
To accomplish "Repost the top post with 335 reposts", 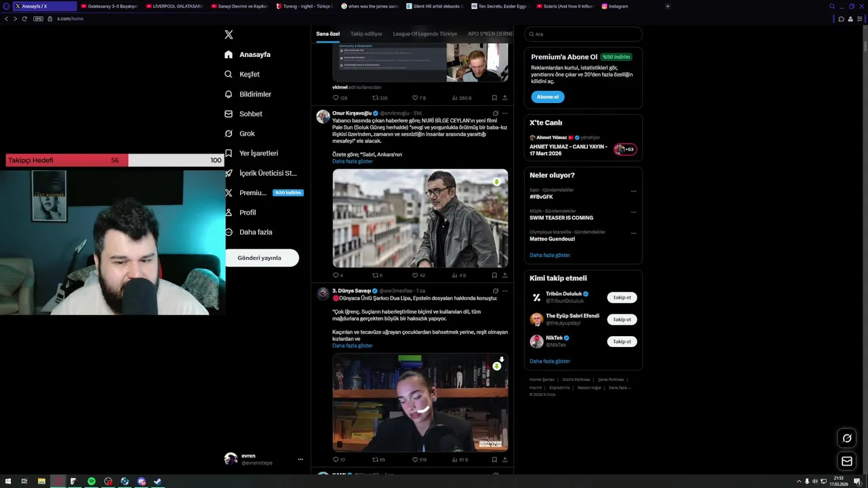I will [x=379, y=98].
